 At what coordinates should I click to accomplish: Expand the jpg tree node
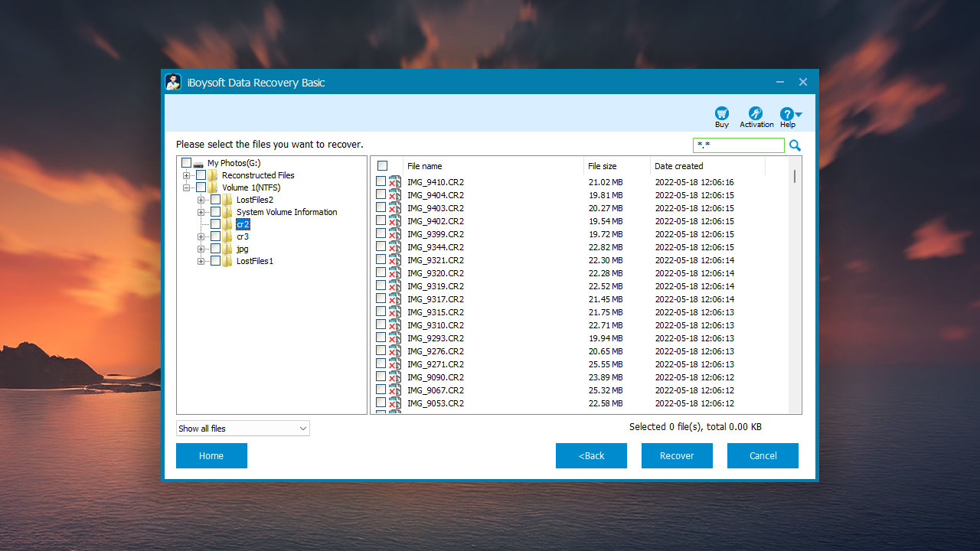click(201, 249)
